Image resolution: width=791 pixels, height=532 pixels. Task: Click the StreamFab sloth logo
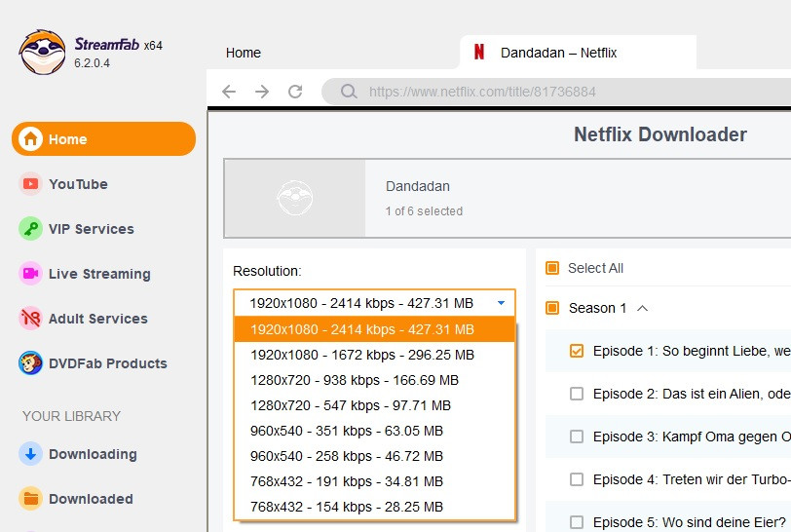tap(42, 52)
